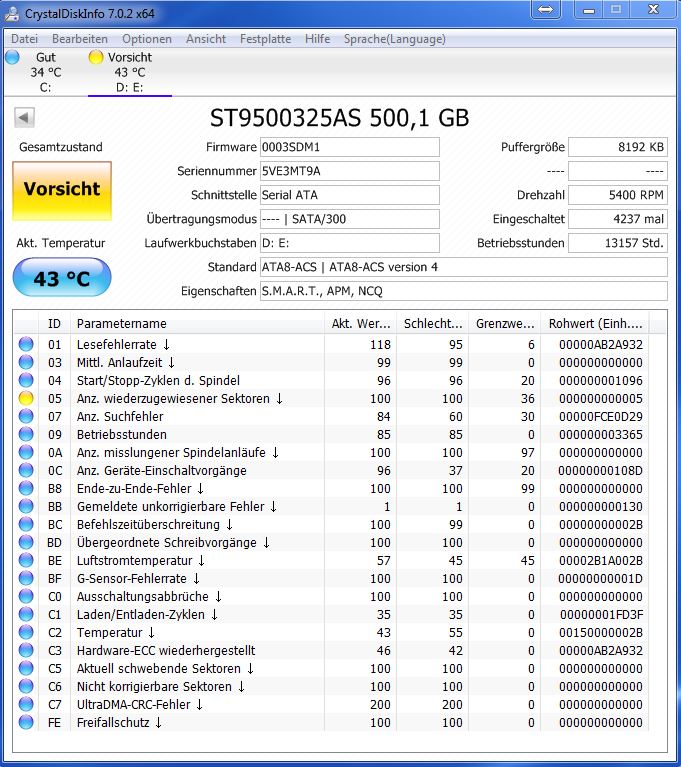Click the Schnittstelle field Serial ATA
The image size is (681, 767).
350,195
